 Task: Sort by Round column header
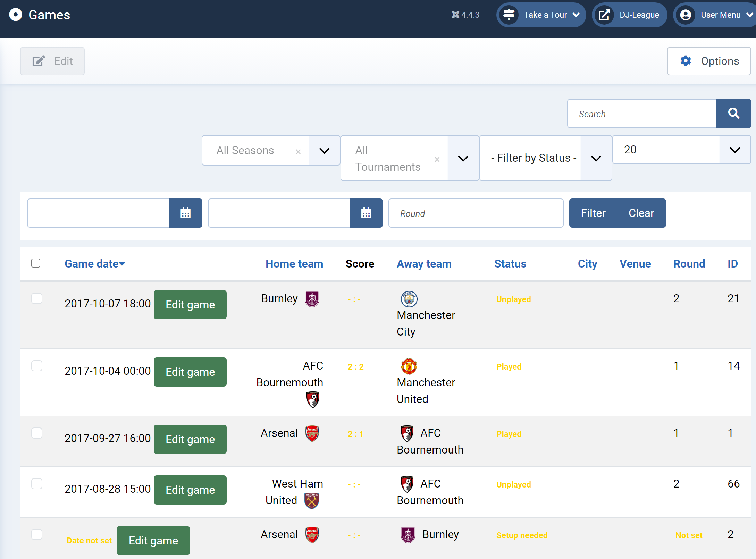[x=689, y=264]
